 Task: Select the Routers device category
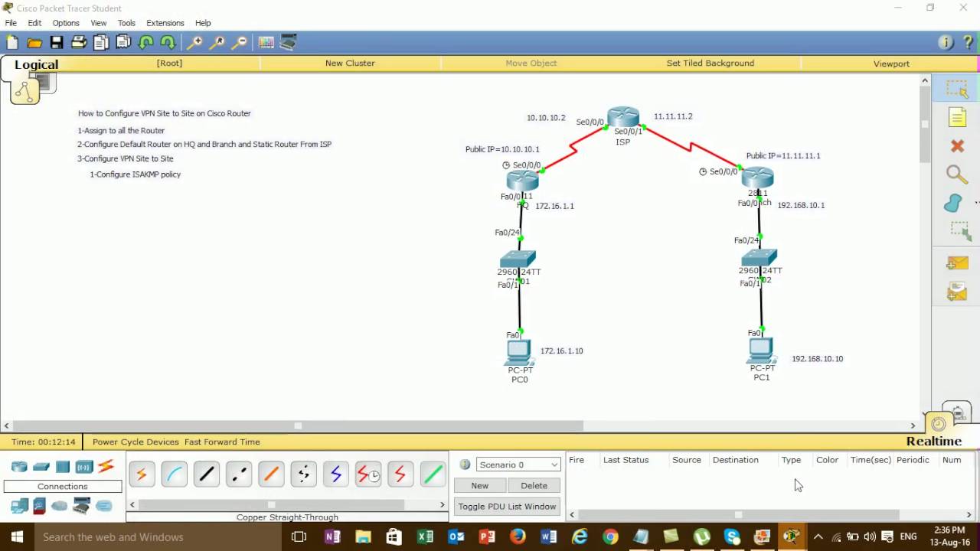coord(19,467)
